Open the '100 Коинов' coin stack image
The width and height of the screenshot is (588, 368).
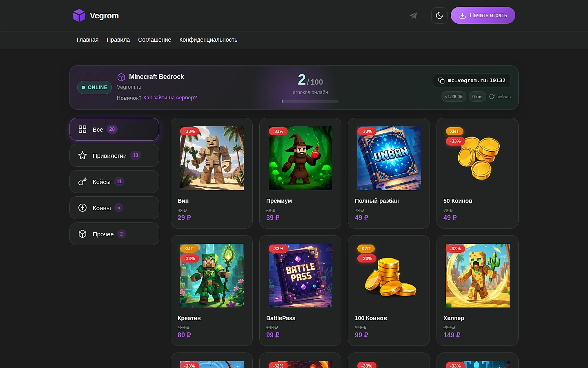(389, 276)
